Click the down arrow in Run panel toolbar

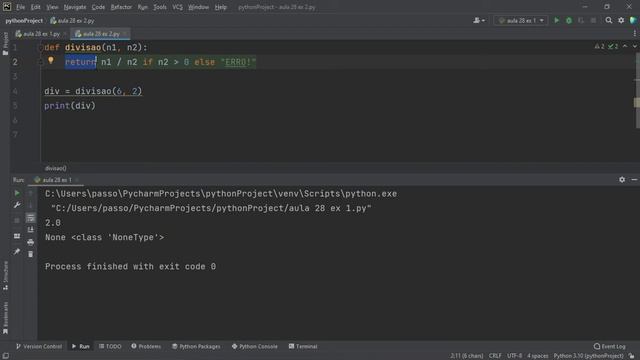(x=31, y=205)
